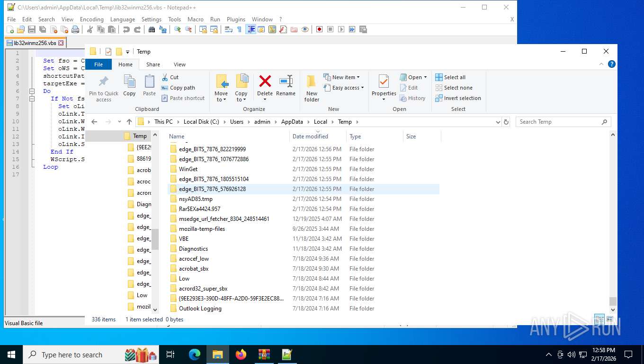The width and height of the screenshot is (644, 364).
Task: Click the New folder icon
Action: [x=312, y=82]
